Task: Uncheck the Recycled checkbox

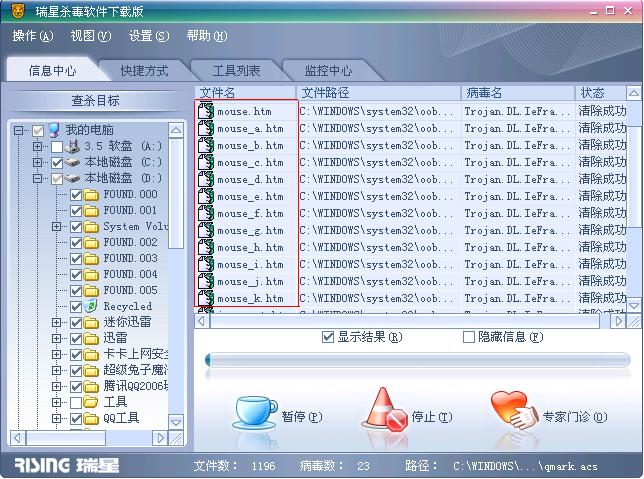Action: pyautogui.click(x=76, y=307)
